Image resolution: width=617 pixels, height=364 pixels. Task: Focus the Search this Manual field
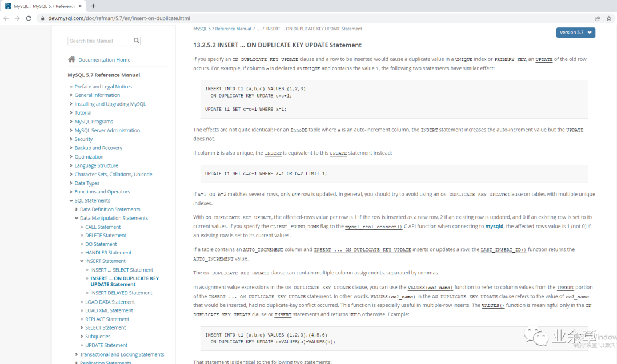coord(101,41)
